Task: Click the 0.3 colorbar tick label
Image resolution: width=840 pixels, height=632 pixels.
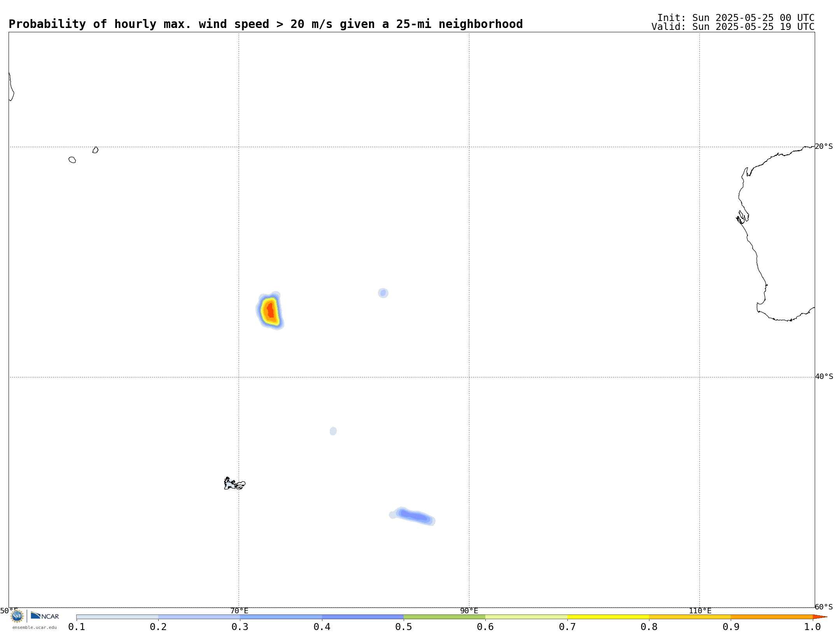Action: (240, 627)
